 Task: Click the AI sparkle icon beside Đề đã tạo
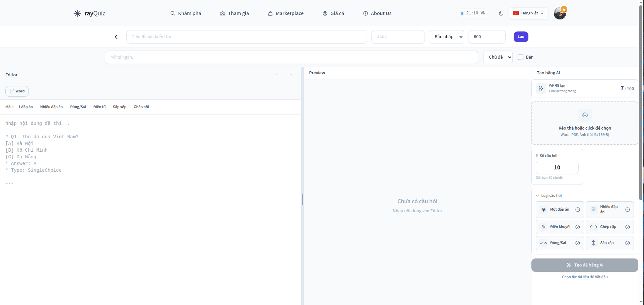click(541, 88)
